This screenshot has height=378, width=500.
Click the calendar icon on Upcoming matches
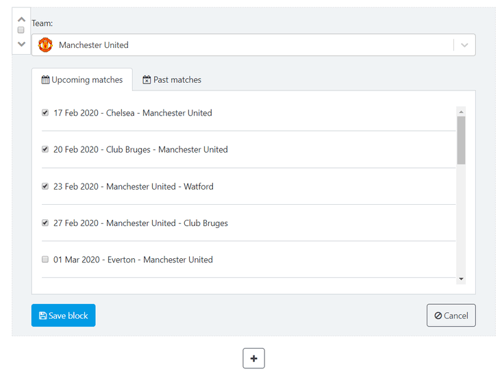click(x=45, y=80)
